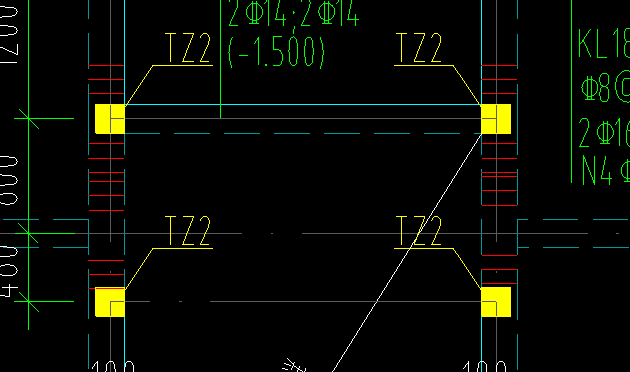630x372 pixels.
Task: Select the white 100 dimension at bottom left
Action: (113, 366)
